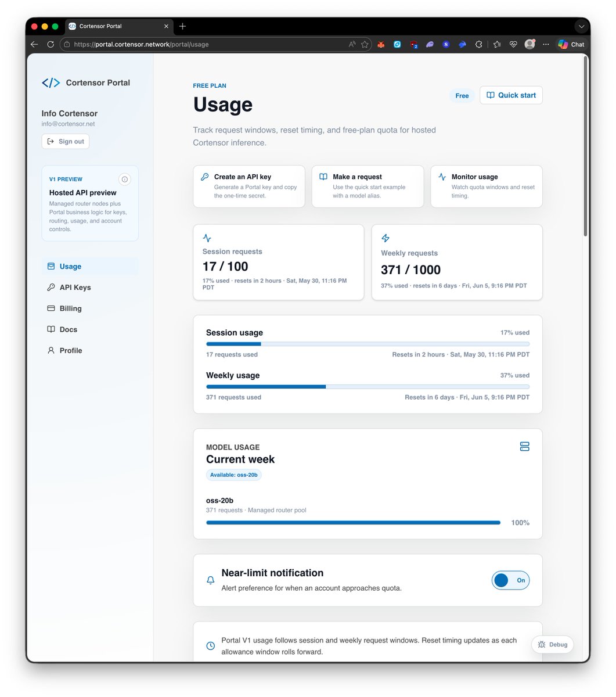This screenshot has width=616, height=697.
Task: Open the browser extensions puzzle icon
Action: (478, 44)
